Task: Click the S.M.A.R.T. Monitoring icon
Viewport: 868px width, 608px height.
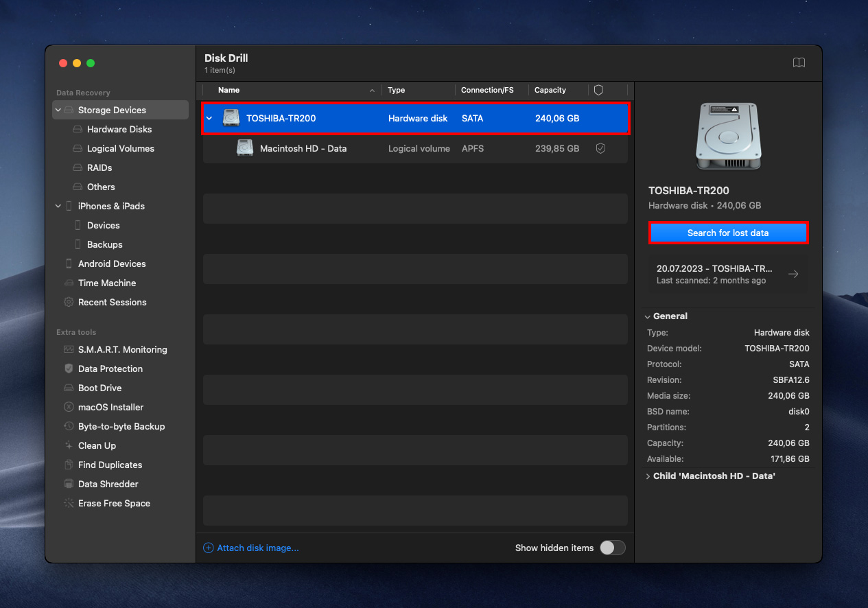Action: 69,349
